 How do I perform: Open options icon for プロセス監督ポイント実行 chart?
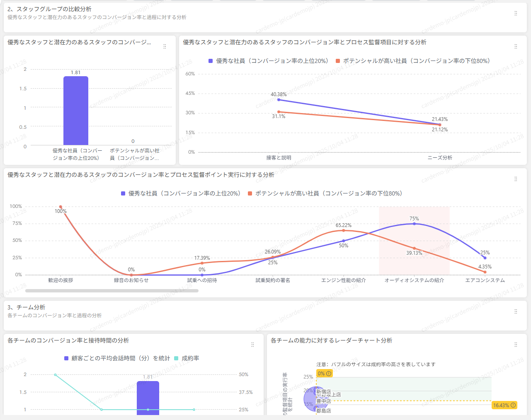516,179
